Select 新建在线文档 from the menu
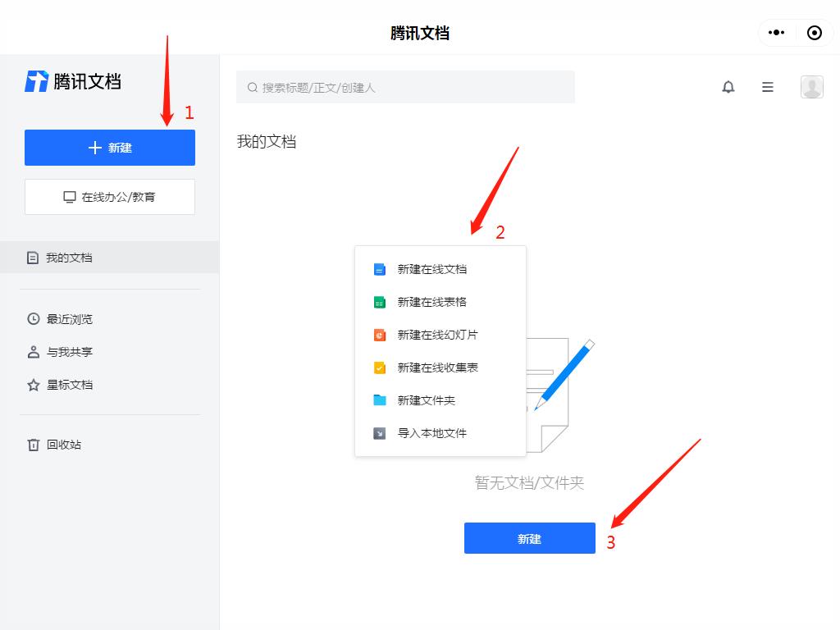 pos(441,269)
